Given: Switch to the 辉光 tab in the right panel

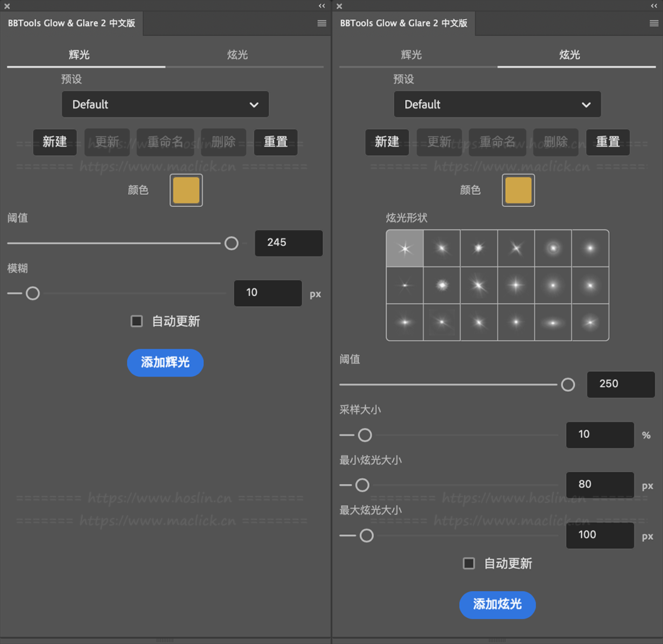Looking at the screenshot, I should (412, 55).
